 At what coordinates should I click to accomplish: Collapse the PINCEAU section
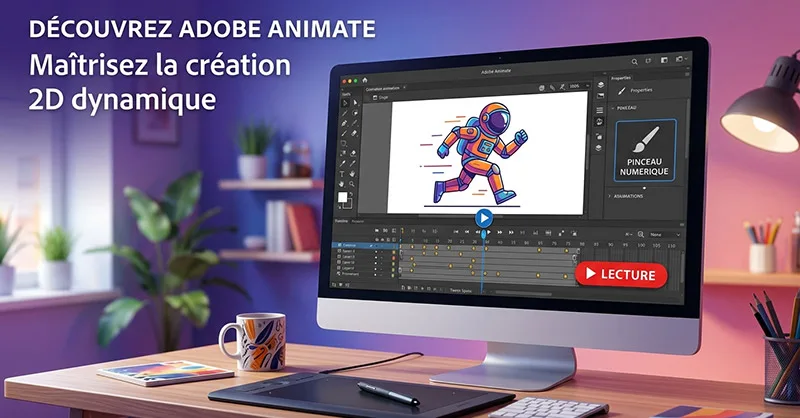pos(613,108)
